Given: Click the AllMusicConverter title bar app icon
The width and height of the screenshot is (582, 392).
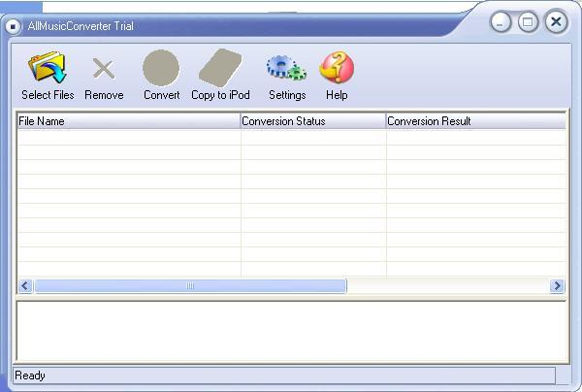Looking at the screenshot, I should 13,26.
